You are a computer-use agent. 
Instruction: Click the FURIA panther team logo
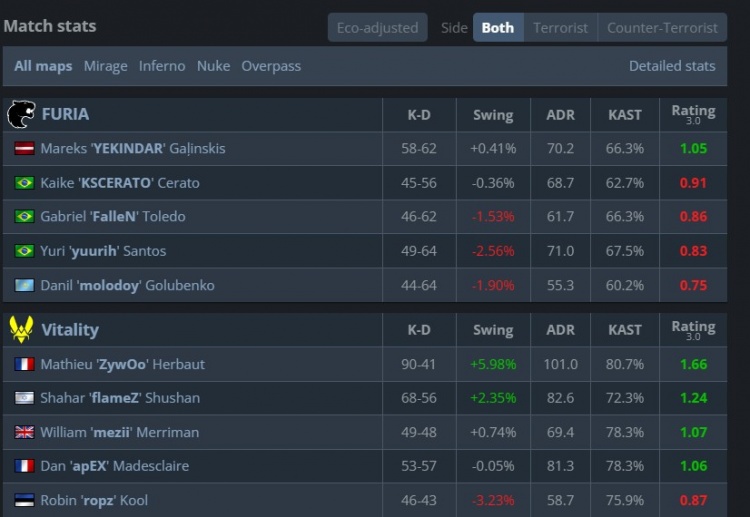point(21,115)
